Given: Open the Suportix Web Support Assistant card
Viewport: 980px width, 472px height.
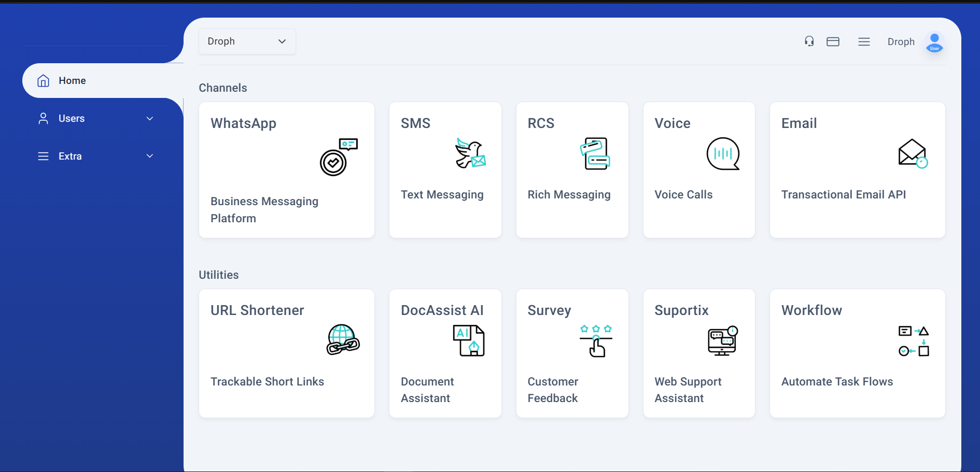Looking at the screenshot, I should tap(698, 353).
